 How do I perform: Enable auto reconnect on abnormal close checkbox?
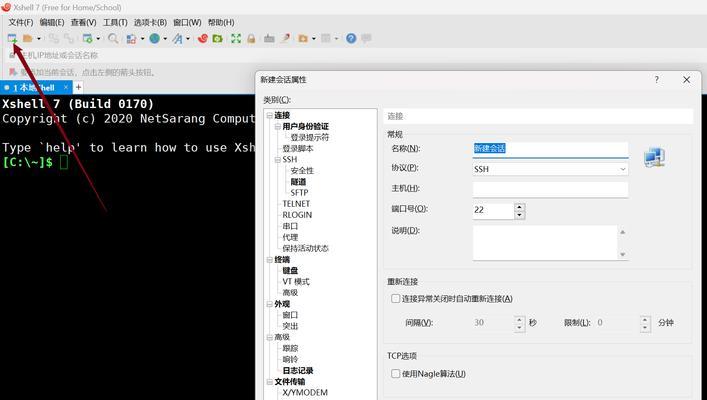395,299
